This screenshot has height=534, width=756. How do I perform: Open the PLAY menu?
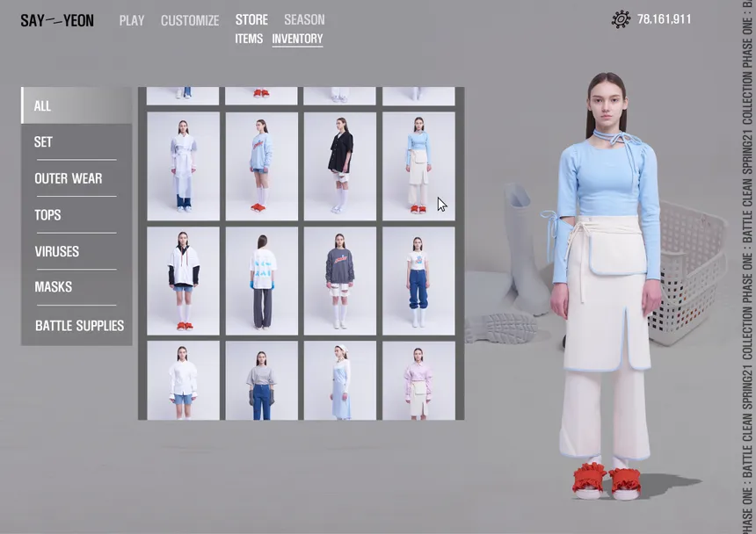pos(132,20)
